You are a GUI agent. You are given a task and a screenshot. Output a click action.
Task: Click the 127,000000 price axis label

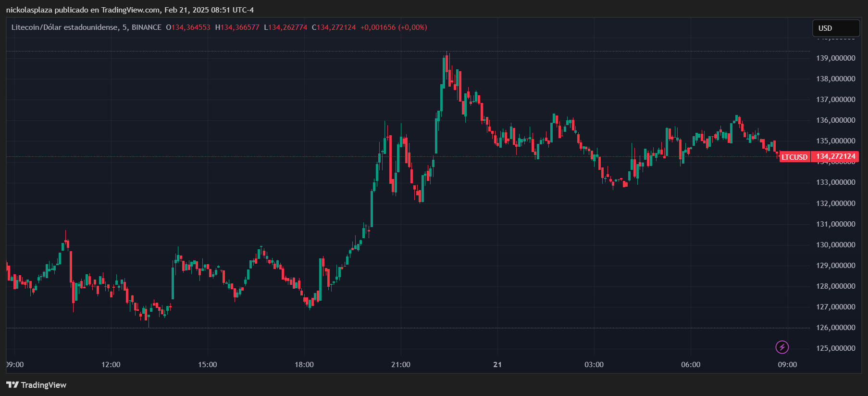(x=836, y=307)
